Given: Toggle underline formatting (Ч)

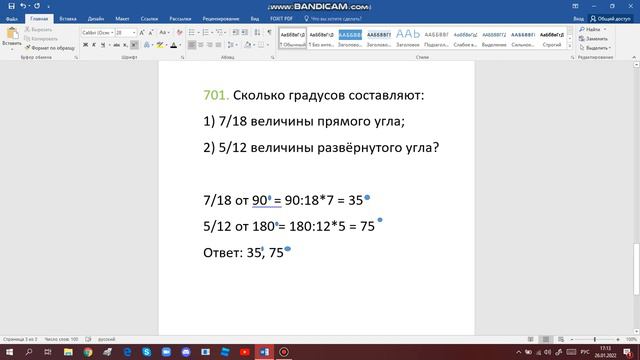Looking at the screenshot, I should pyautogui.click(x=103, y=45).
